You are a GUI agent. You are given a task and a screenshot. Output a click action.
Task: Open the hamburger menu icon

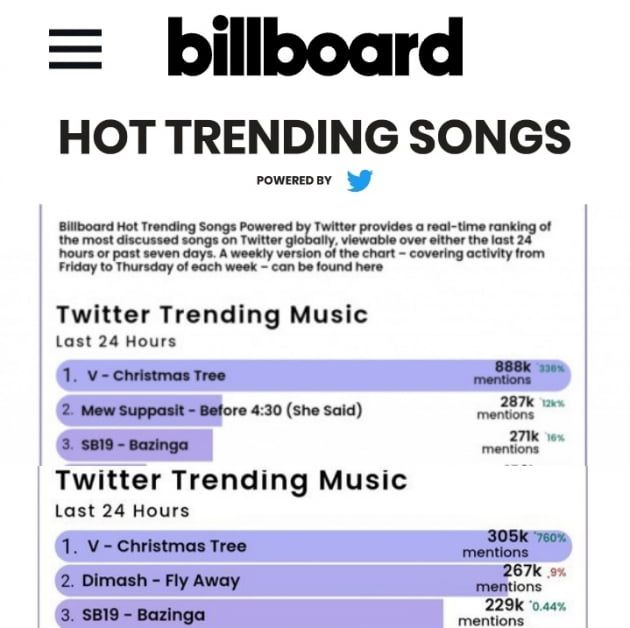pos(75,48)
